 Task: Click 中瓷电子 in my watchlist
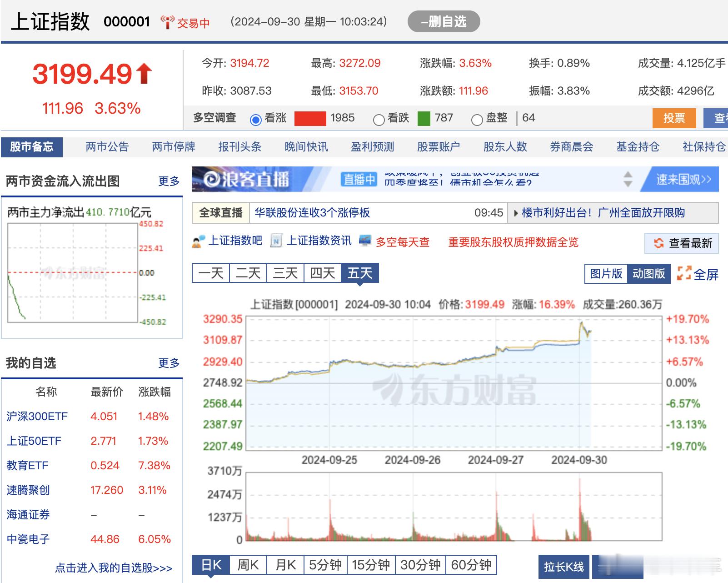pyautogui.click(x=28, y=539)
